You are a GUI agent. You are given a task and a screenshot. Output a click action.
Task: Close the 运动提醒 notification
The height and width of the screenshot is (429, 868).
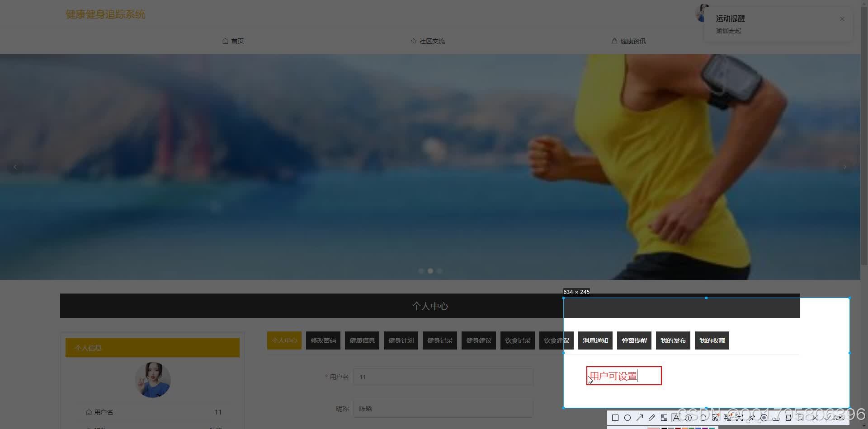pos(842,19)
